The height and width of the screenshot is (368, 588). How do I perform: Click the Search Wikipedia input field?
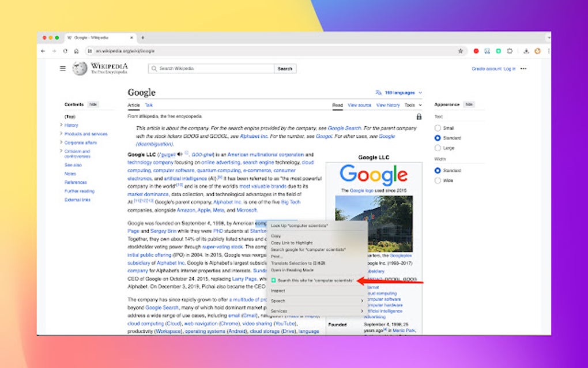coord(208,68)
